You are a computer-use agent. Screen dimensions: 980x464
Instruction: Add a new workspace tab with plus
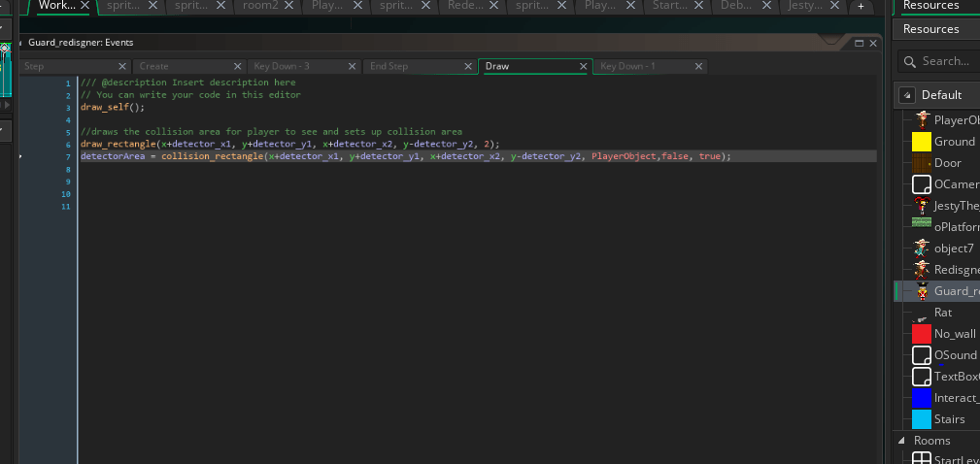[861, 6]
